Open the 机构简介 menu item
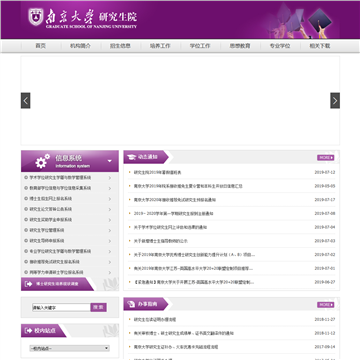The image size is (360, 360). pos(80,46)
